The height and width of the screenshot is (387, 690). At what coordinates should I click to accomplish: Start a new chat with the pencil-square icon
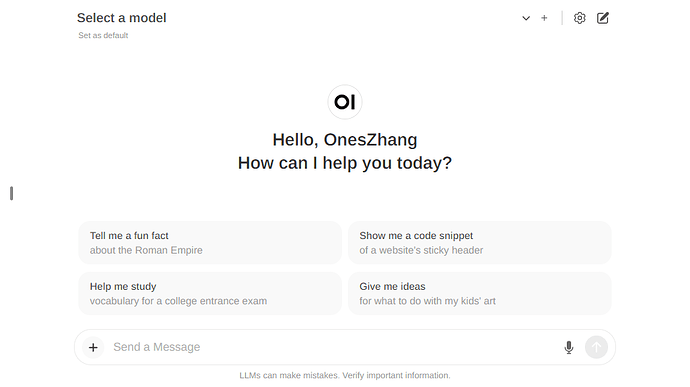click(603, 18)
